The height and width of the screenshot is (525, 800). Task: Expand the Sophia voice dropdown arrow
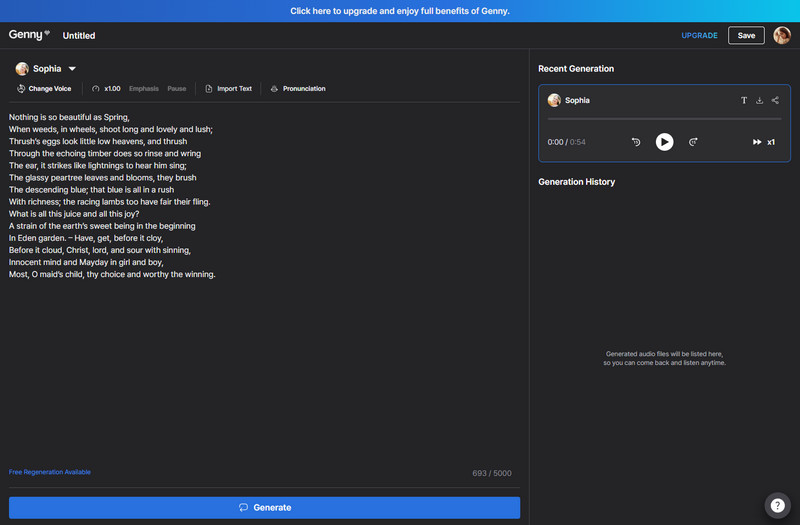72,69
